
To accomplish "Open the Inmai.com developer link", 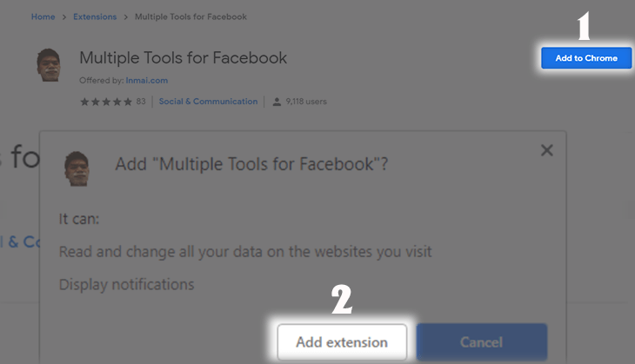I will tap(147, 81).
